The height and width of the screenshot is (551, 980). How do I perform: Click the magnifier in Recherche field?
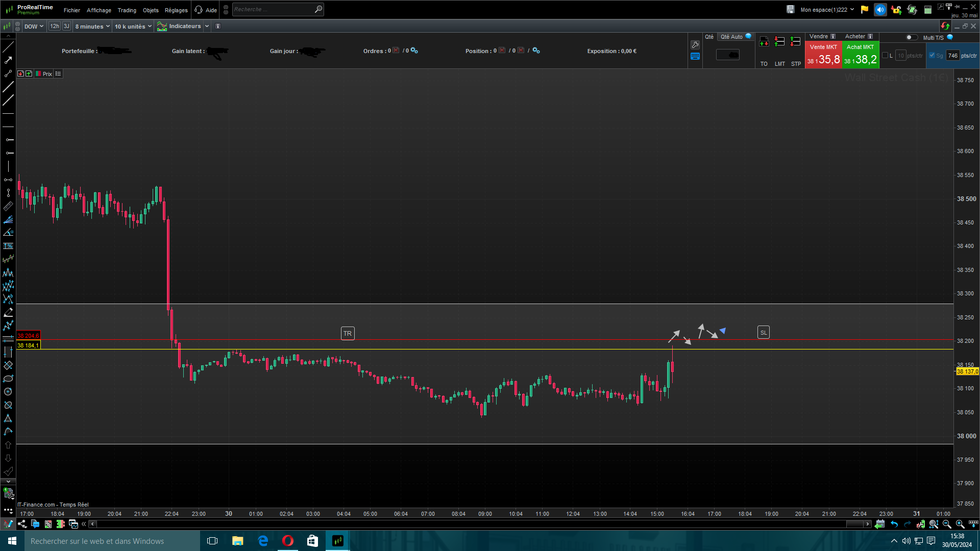click(x=318, y=9)
